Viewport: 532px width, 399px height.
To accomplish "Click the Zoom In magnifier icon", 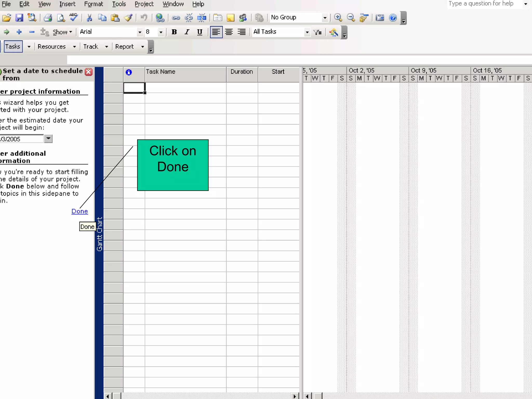I will (x=338, y=18).
